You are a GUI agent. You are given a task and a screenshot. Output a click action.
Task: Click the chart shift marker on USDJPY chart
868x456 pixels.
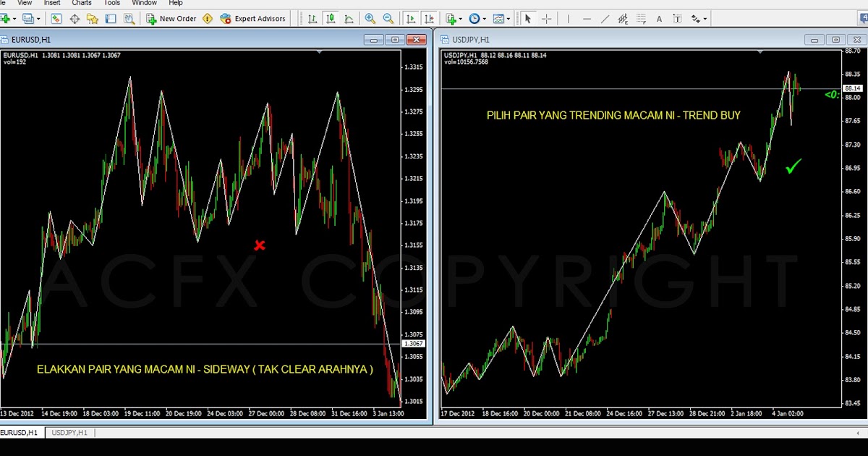(x=760, y=51)
